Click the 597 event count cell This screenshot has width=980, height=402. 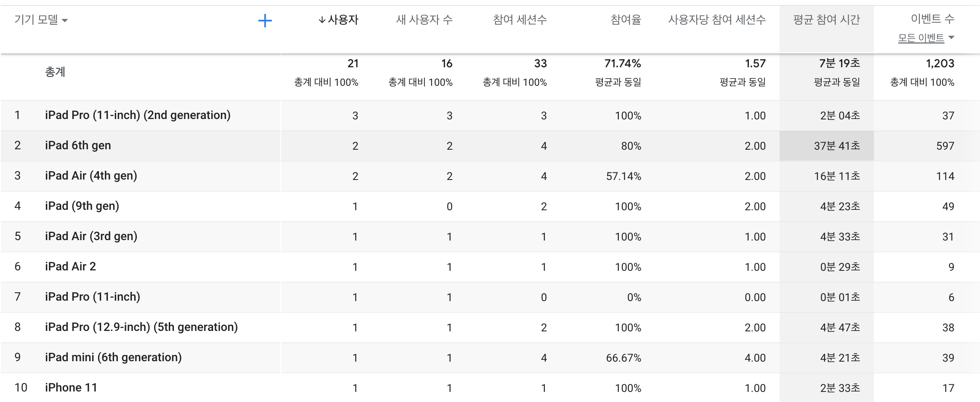(x=945, y=146)
